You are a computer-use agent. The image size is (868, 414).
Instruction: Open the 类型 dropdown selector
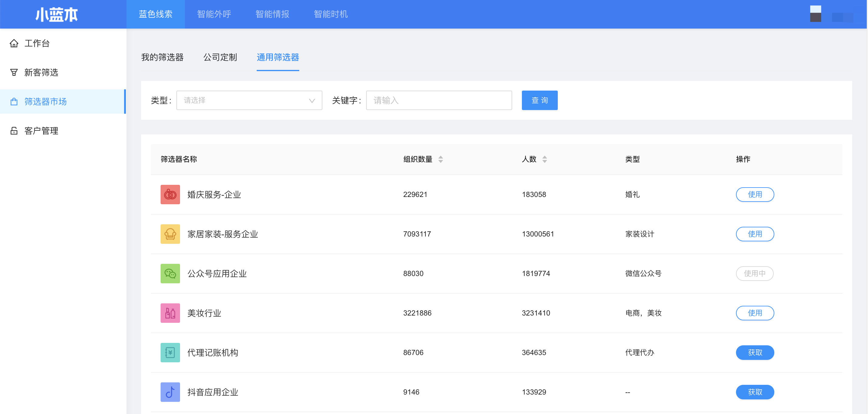[x=249, y=100]
